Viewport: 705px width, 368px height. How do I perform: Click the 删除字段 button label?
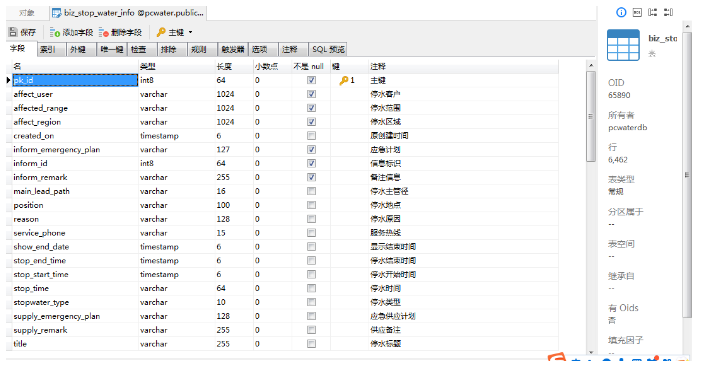click(126, 32)
